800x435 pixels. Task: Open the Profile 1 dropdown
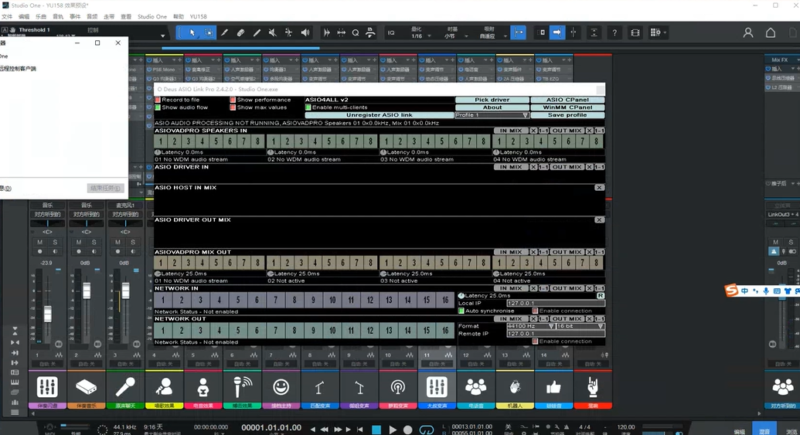coord(492,115)
